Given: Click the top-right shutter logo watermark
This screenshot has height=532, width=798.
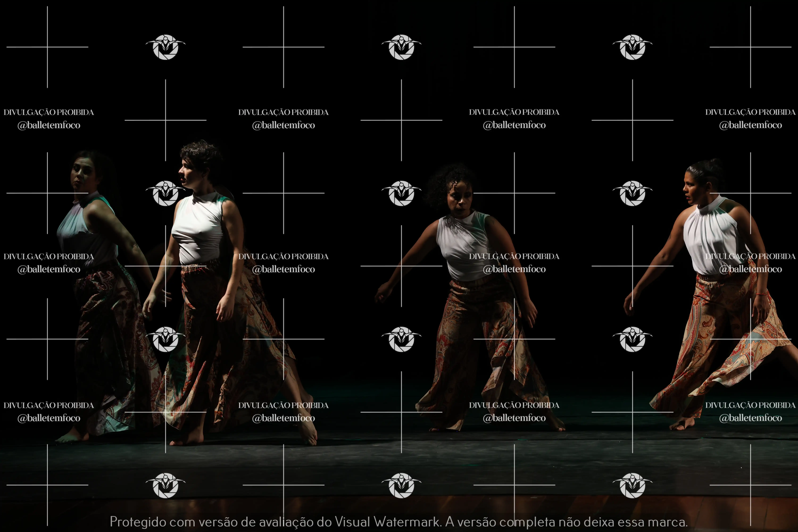Looking at the screenshot, I should (x=632, y=47).
